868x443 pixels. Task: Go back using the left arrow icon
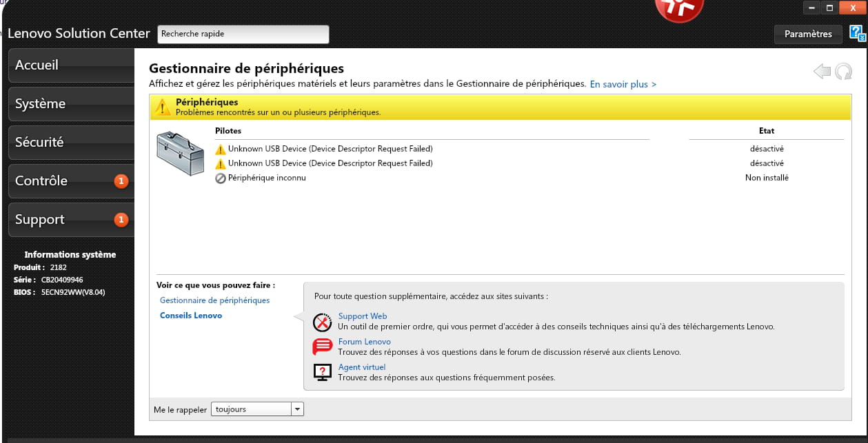(822, 71)
